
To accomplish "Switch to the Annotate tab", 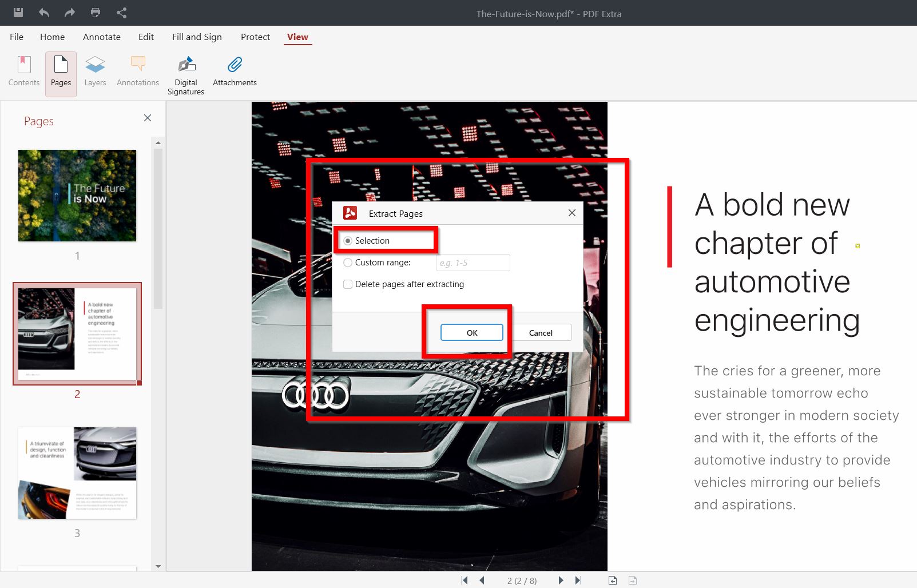I will coord(102,37).
